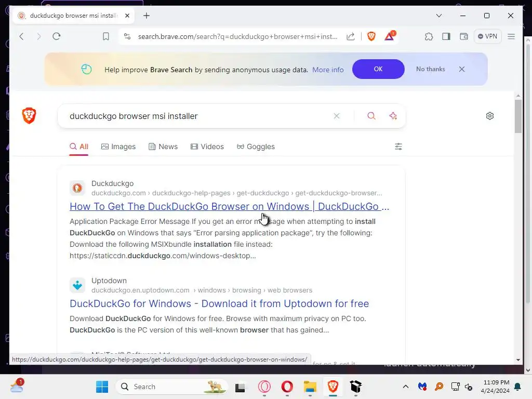Open File Explorer from the taskbar
The width and height of the screenshot is (532, 399).
[310, 387]
